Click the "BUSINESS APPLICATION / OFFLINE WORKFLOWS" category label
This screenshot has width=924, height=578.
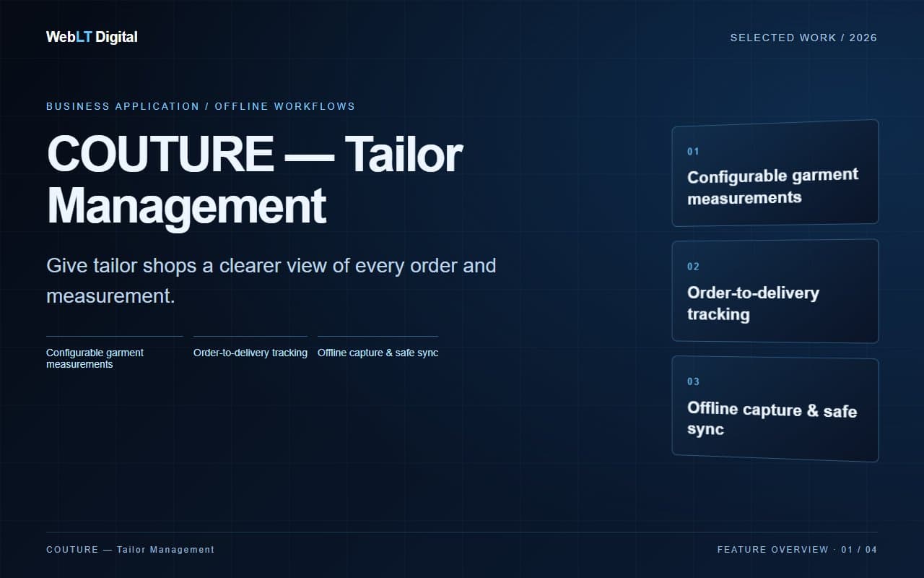(201, 106)
